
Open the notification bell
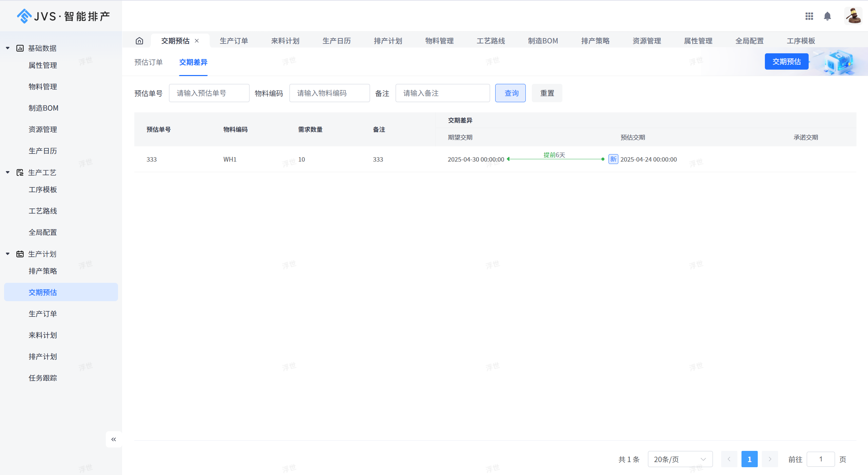[827, 16]
